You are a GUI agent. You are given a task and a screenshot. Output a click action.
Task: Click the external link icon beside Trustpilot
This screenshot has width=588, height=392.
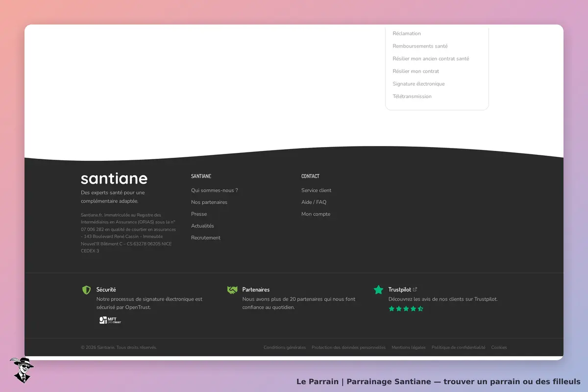pos(415,290)
